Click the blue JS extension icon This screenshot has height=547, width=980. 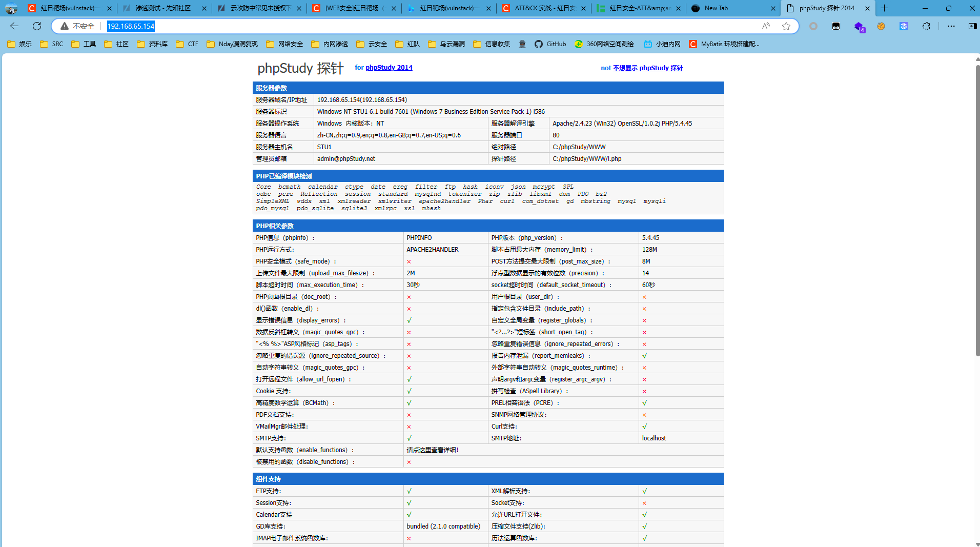[904, 26]
